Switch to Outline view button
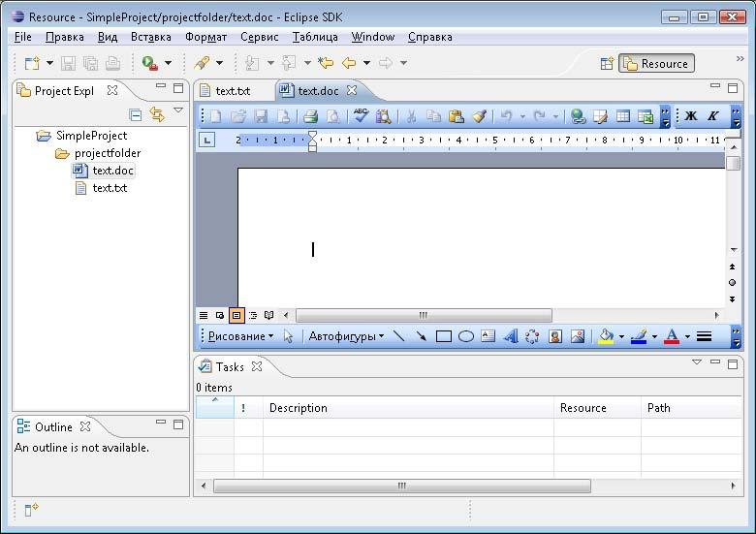 253,315
